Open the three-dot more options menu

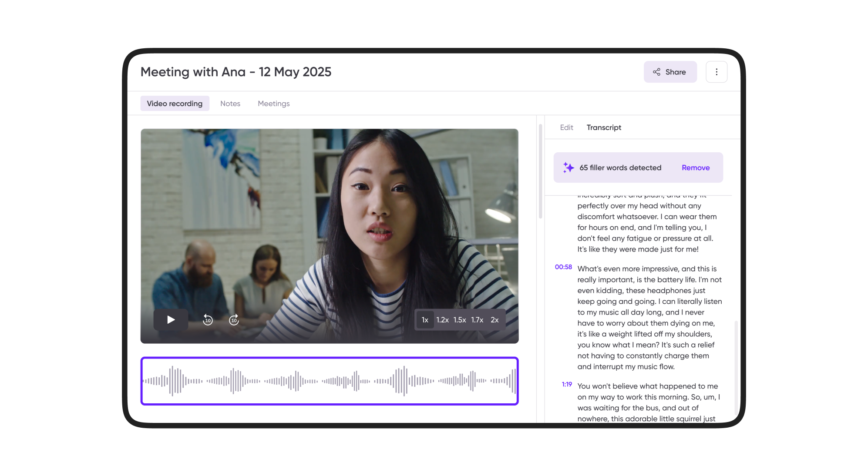point(717,72)
